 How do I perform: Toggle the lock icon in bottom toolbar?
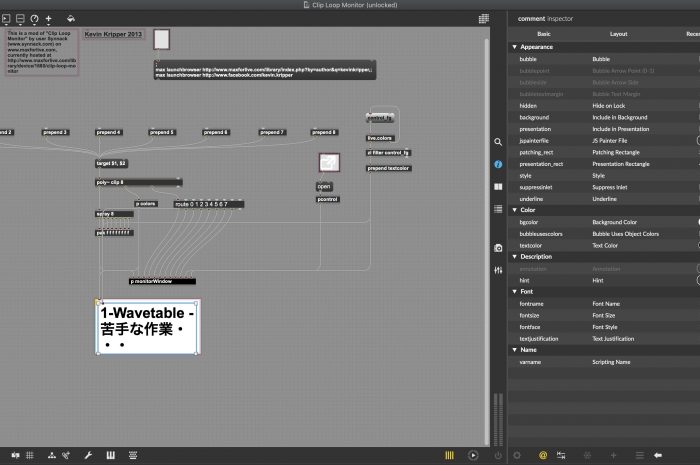coord(16,455)
